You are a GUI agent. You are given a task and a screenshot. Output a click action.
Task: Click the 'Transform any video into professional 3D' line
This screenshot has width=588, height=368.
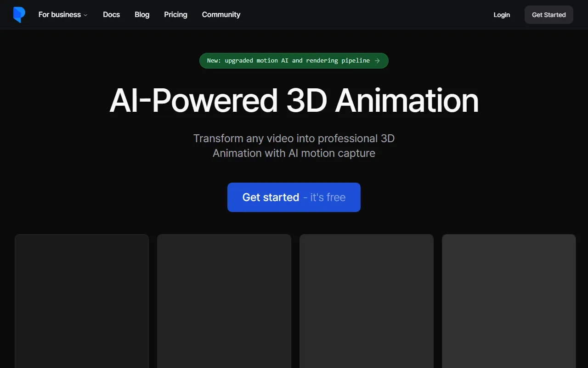(x=294, y=138)
